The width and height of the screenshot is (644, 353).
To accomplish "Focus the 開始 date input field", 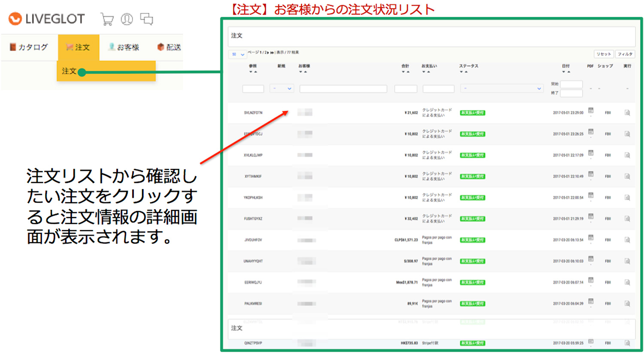I will (x=571, y=84).
